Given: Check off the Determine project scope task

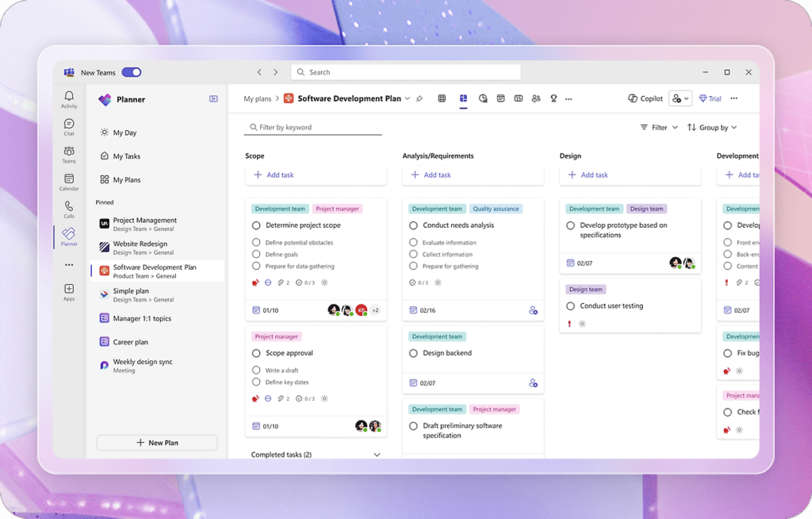Looking at the screenshot, I should 256,225.
